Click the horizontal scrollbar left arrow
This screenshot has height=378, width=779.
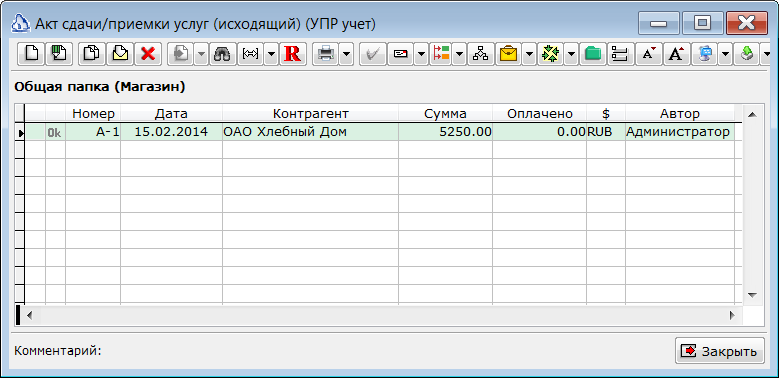[x=29, y=315]
